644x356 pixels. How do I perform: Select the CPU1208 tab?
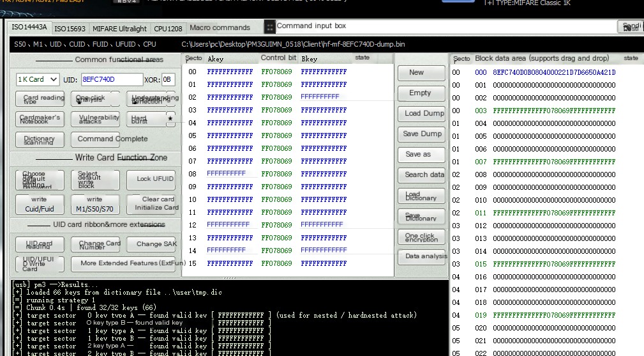click(x=168, y=28)
